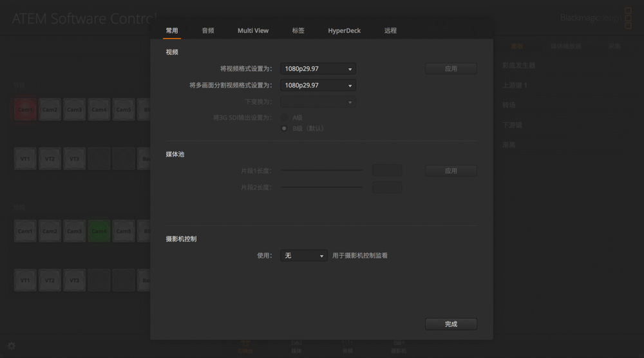The height and width of the screenshot is (358, 644).
Task: Click 应用 in the 视频 section
Action: click(x=451, y=69)
